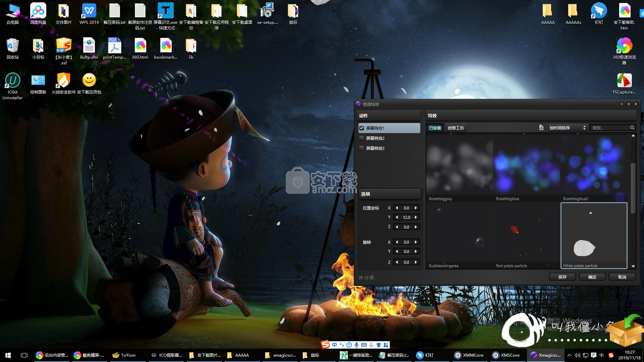The width and height of the screenshot is (644, 362).
Task: Open the 360极速浏览器 desktop icon
Action: [624, 51]
